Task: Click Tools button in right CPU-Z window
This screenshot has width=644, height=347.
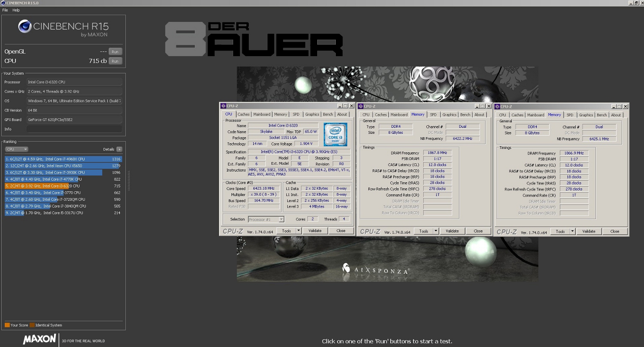Action: pos(560,232)
